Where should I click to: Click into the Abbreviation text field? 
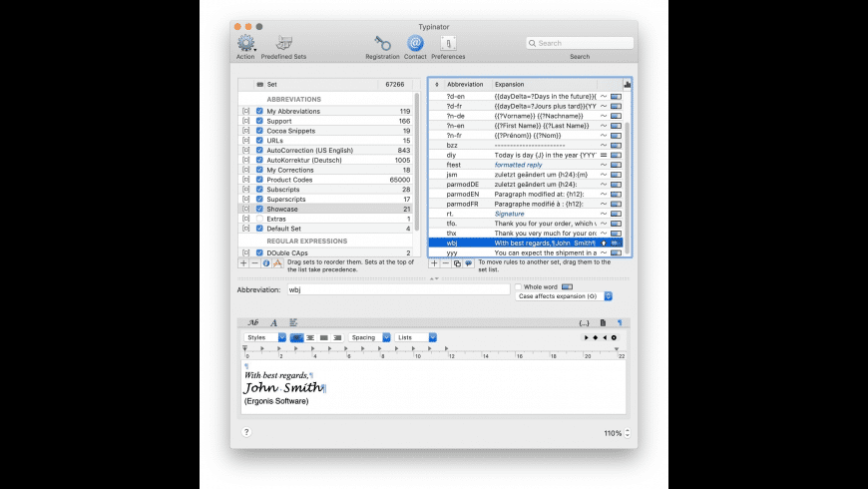(398, 289)
